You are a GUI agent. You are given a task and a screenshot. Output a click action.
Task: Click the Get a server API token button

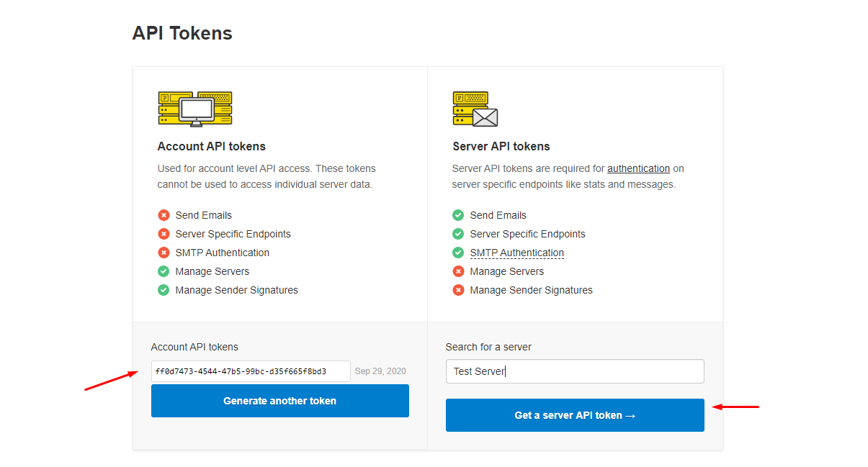tap(574, 415)
